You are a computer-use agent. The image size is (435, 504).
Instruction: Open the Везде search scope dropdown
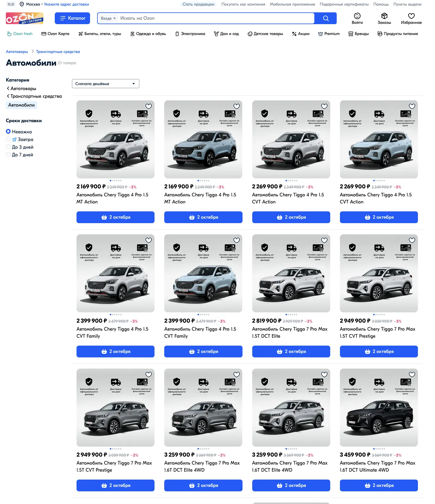pos(108,18)
